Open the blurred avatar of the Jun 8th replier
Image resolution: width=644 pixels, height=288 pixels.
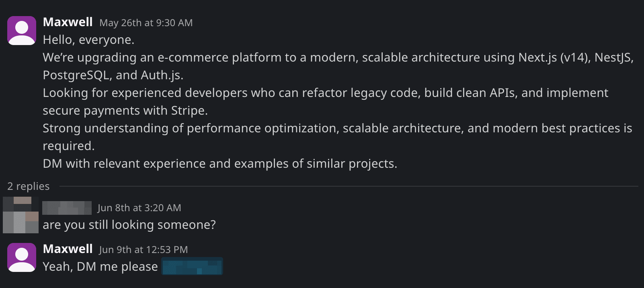pos(21,215)
